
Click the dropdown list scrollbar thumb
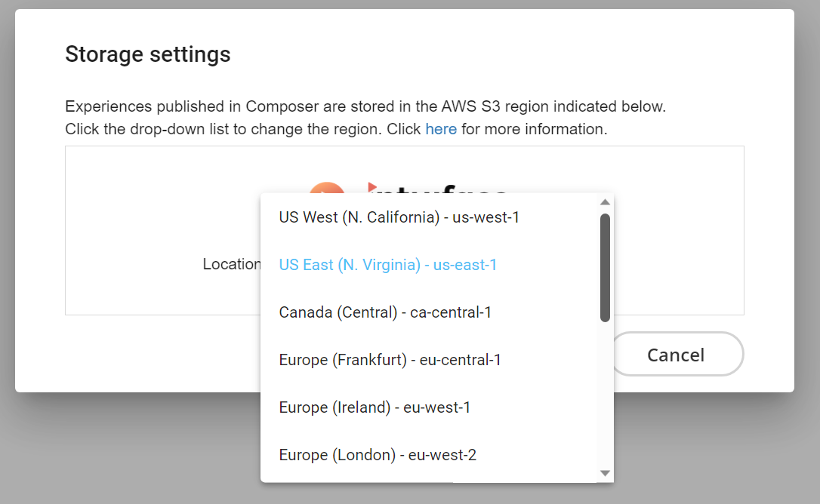click(605, 267)
